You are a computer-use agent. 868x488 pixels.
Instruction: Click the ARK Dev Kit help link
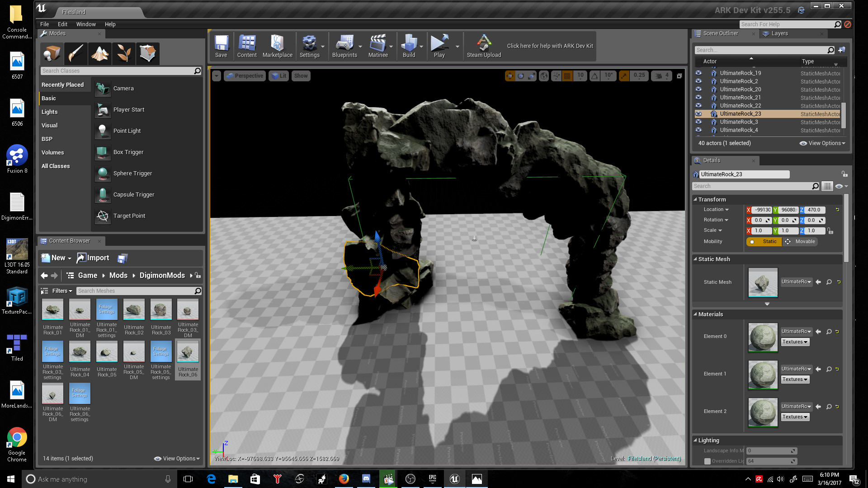tap(550, 46)
